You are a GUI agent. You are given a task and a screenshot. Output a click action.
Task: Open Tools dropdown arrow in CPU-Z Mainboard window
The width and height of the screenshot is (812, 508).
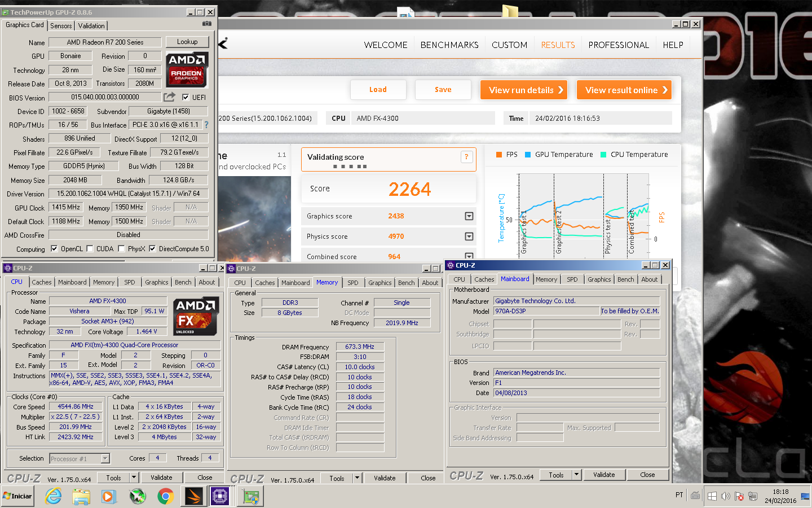tap(576, 475)
